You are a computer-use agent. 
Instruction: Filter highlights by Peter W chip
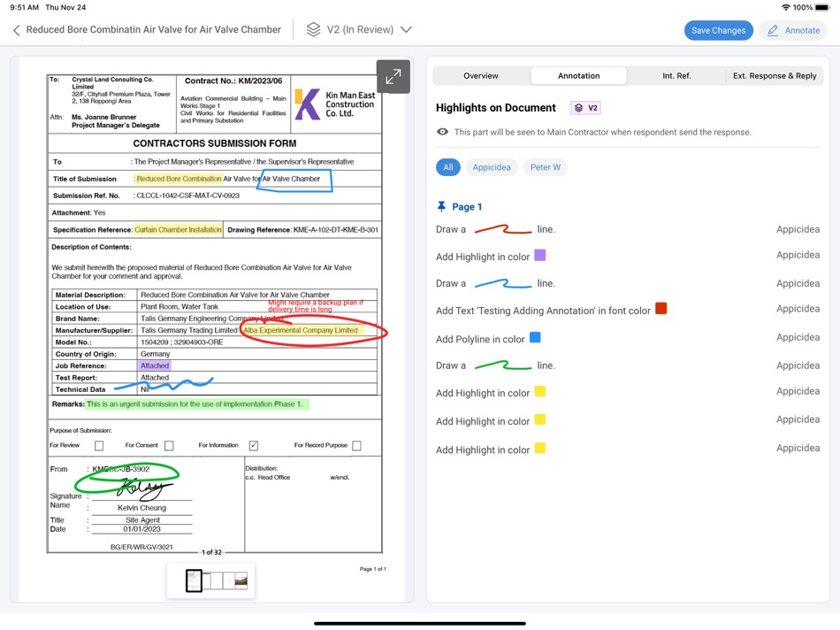546,167
